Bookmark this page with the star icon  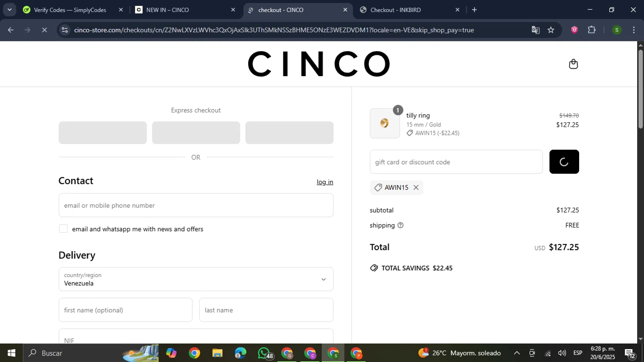pos(551,30)
